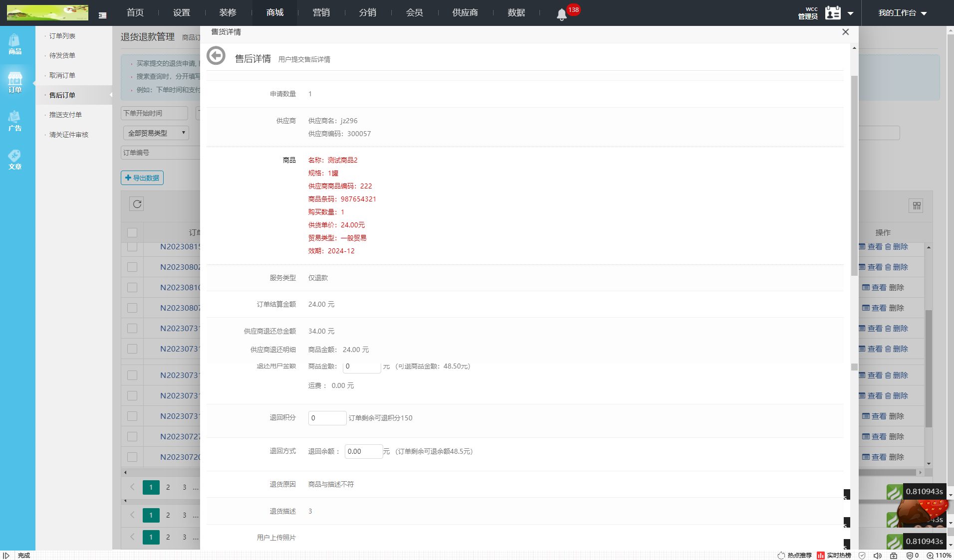Viewport: 954px width, 560px height.
Task: Click the 商品 sidebar icon
Action: (14, 44)
